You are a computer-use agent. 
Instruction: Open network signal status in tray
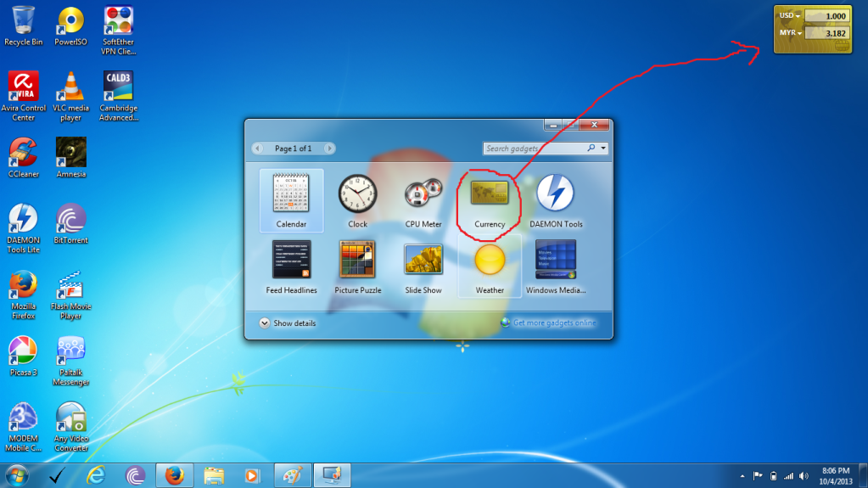(x=789, y=476)
